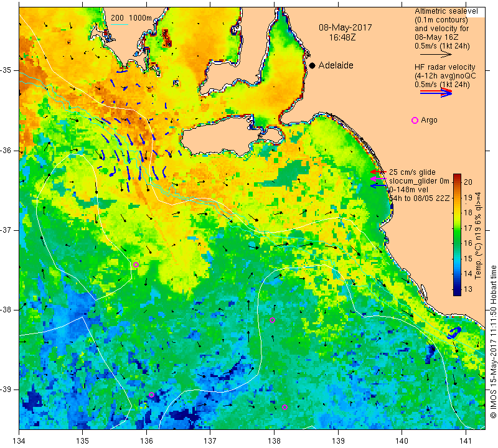Click the '25 cm/s glide' legend text
Image resolution: width=498 pixels, height=448 pixels.
click(412, 172)
